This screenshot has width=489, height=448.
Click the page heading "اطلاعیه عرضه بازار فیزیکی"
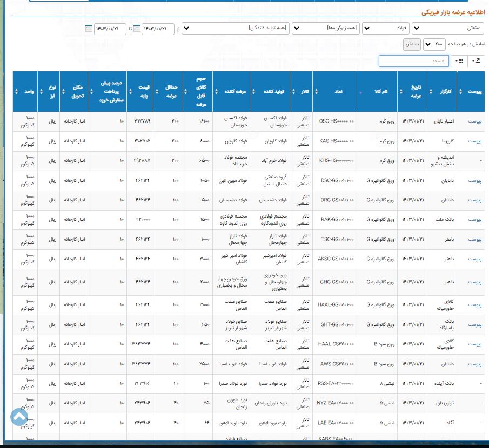pyautogui.click(x=453, y=12)
